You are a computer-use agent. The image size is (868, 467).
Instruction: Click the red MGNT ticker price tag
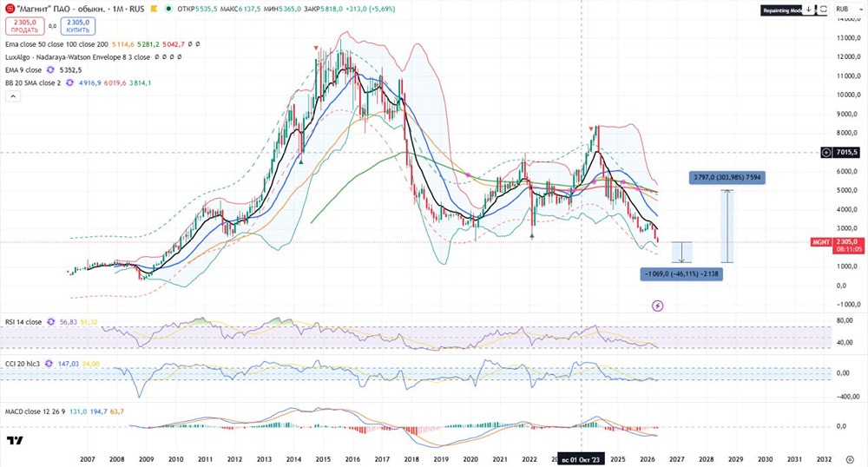tap(819, 242)
